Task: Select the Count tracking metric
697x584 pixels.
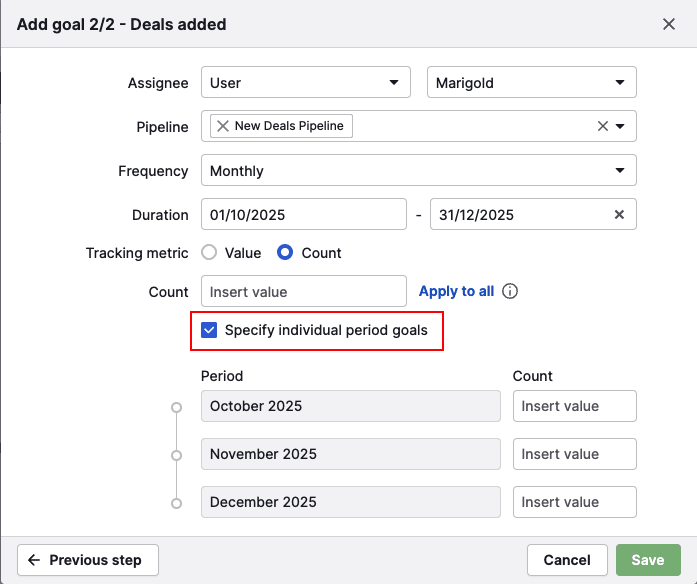Action: (285, 253)
